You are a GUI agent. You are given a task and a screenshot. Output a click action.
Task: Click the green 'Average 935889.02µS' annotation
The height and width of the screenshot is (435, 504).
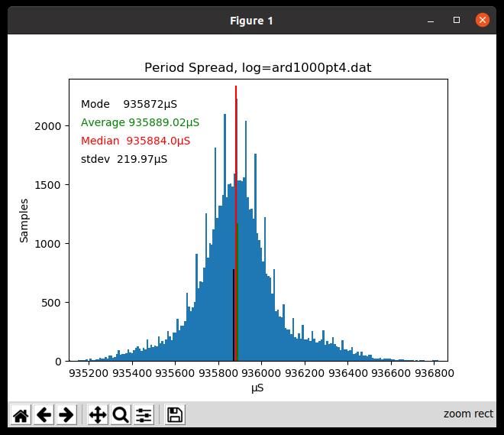[140, 122]
